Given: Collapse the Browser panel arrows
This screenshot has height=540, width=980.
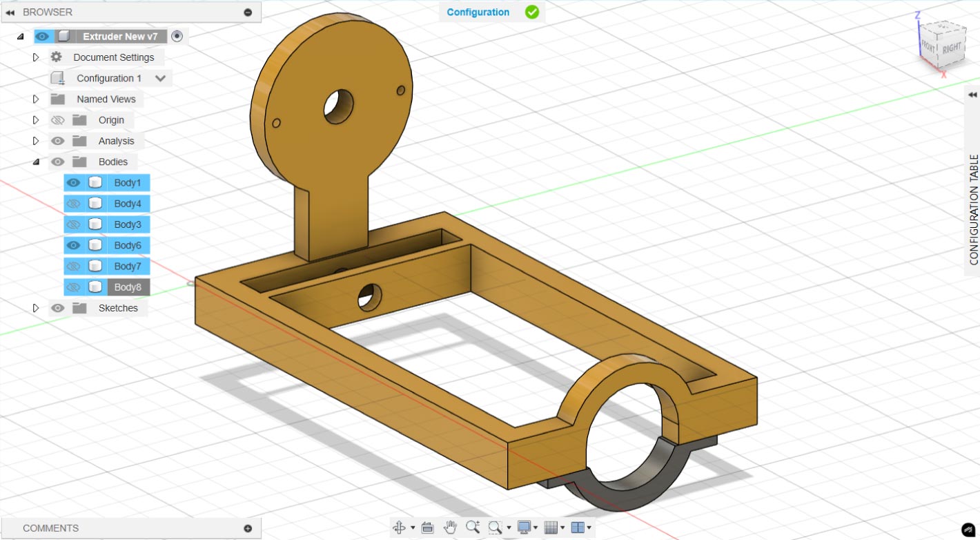Looking at the screenshot, I should tap(10, 12).
